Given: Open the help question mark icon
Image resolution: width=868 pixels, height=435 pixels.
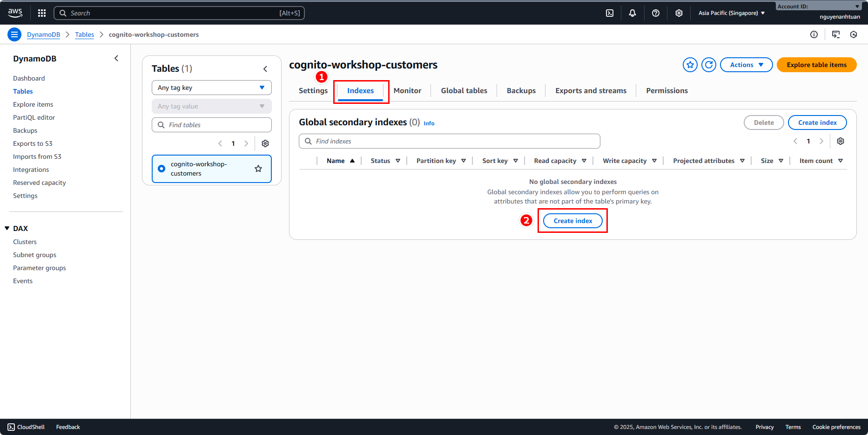Looking at the screenshot, I should 656,13.
